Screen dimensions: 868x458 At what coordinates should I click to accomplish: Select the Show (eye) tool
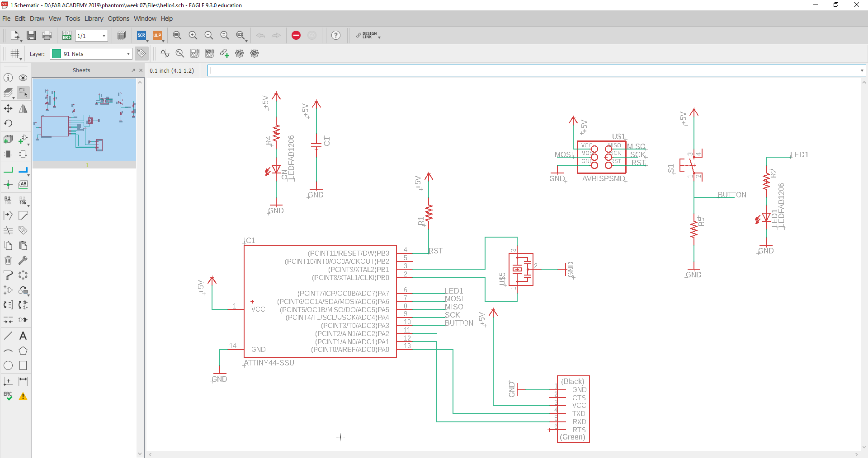23,78
